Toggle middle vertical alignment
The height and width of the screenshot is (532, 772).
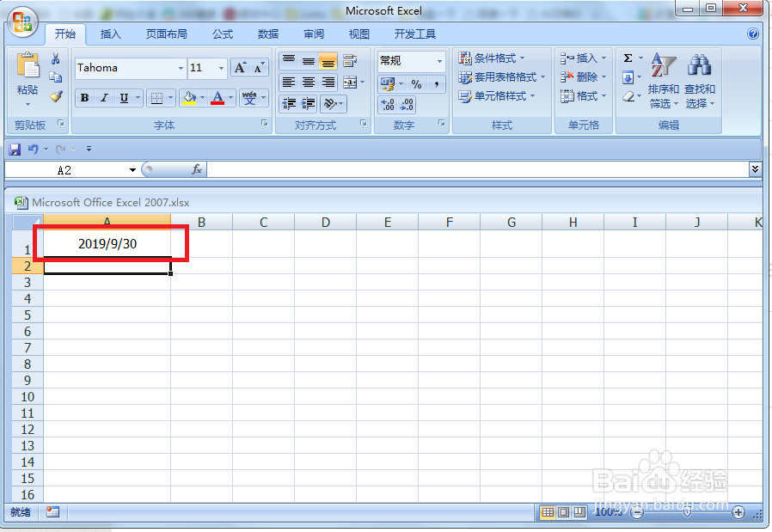coord(309,61)
